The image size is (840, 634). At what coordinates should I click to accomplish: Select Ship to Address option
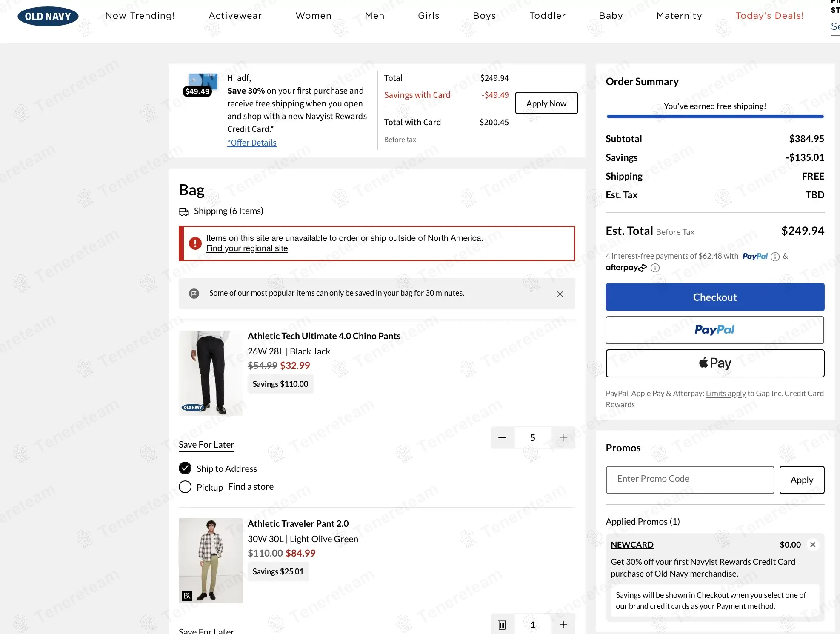click(185, 468)
